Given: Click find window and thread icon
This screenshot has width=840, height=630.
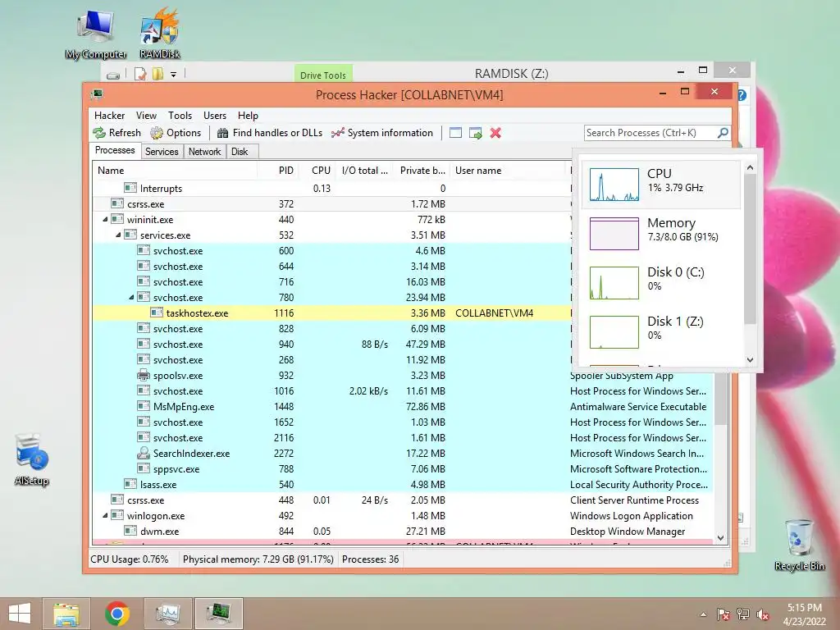Looking at the screenshot, I should click(475, 133).
